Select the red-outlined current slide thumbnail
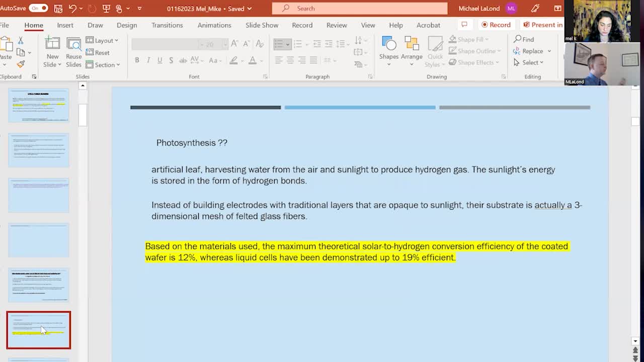644x362 pixels. [x=39, y=330]
